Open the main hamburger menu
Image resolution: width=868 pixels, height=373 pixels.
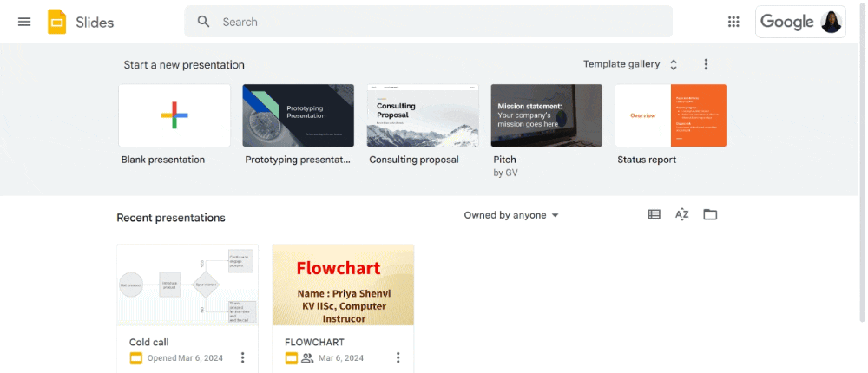(x=24, y=23)
